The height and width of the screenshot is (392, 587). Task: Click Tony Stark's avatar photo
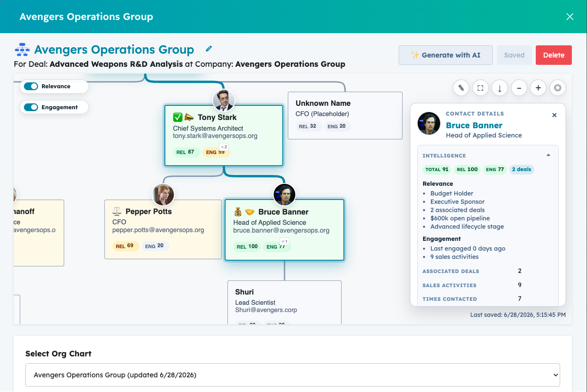(x=224, y=100)
